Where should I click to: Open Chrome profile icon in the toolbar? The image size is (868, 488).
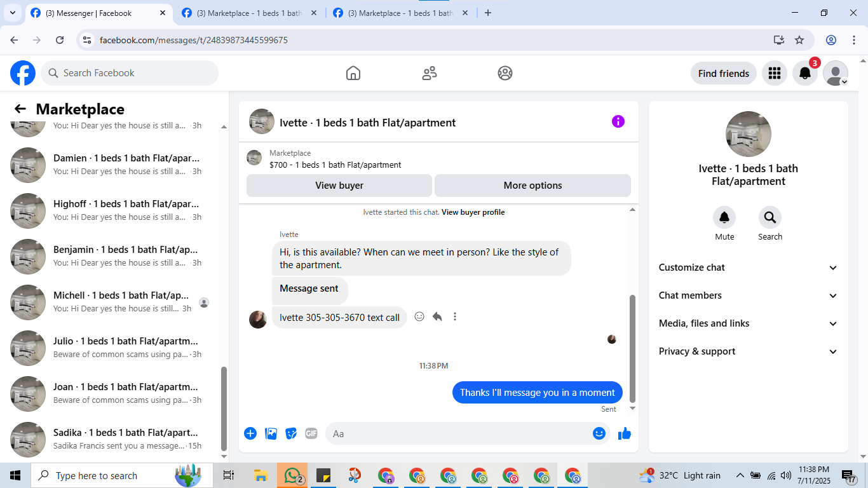pos(831,40)
